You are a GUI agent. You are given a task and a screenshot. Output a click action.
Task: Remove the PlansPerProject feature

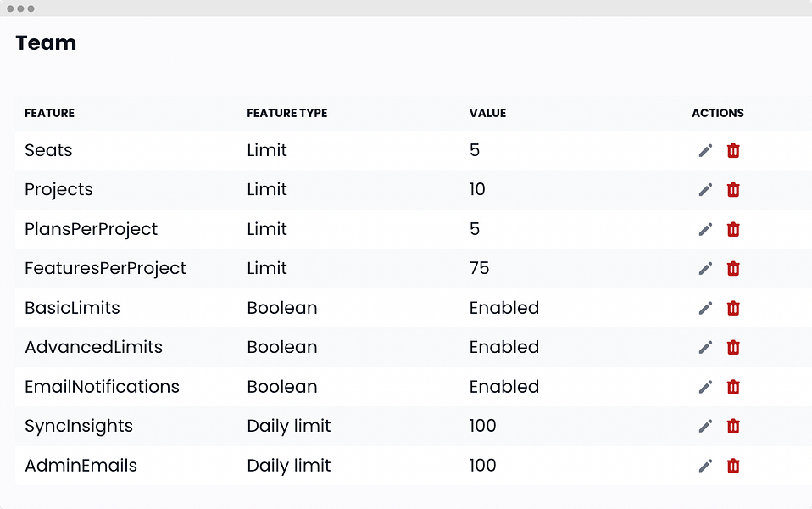coord(733,230)
